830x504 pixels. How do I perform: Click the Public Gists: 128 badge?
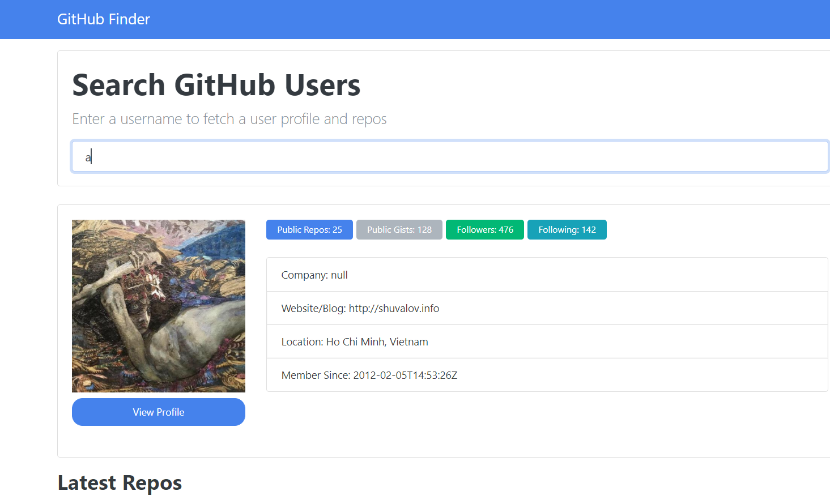[x=399, y=229]
